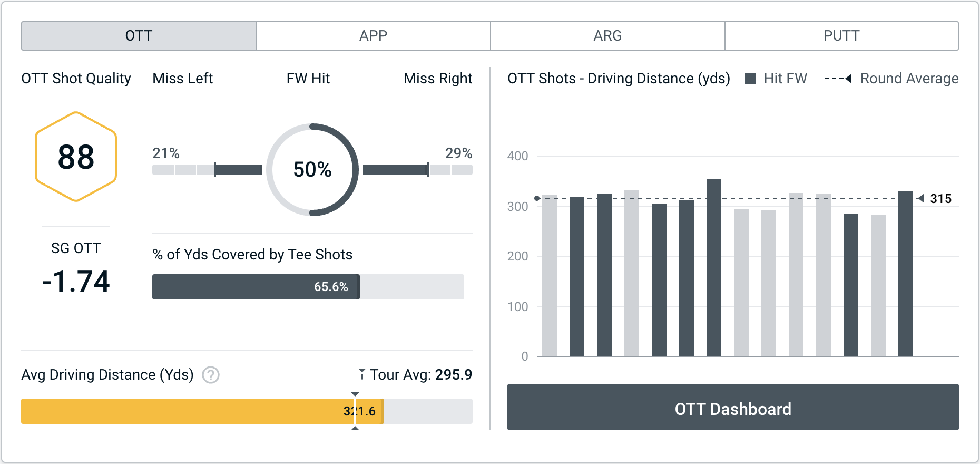Click the 65.6% yards covered progress bar

click(256, 287)
